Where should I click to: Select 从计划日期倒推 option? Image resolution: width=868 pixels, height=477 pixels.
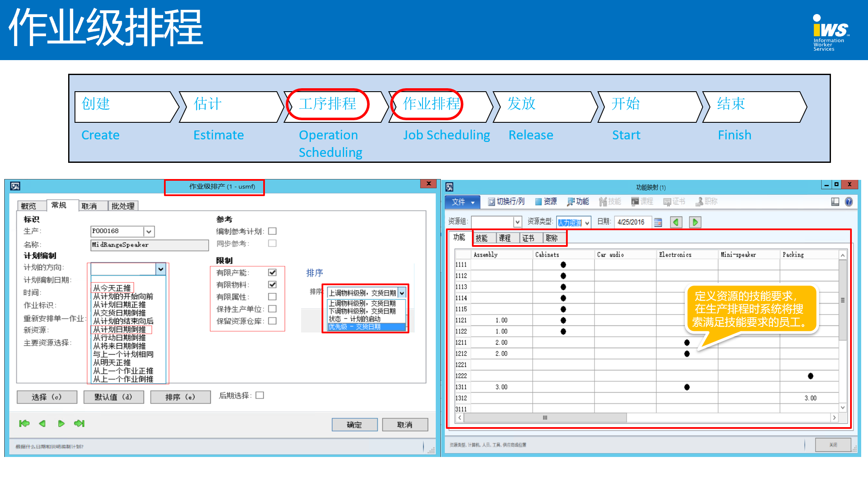click(x=120, y=330)
